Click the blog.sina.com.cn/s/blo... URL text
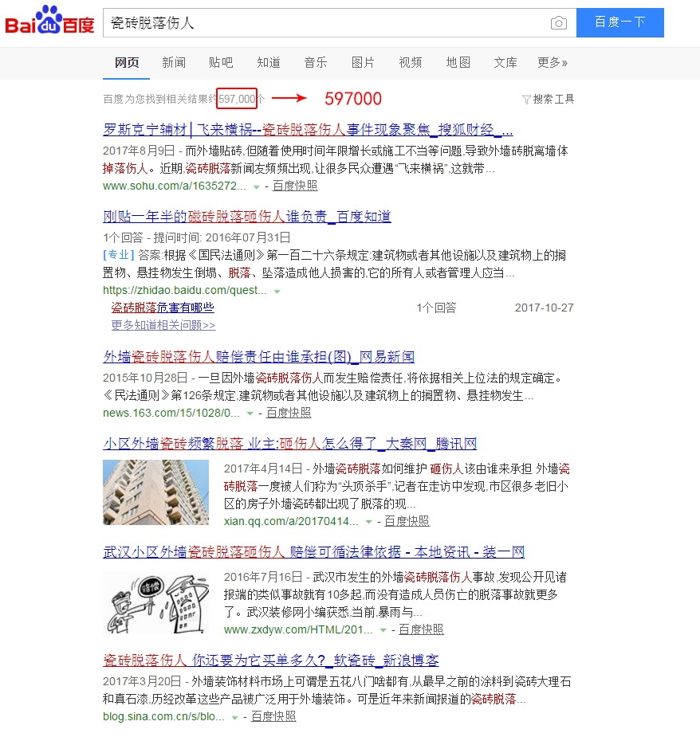 tap(163, 716)
